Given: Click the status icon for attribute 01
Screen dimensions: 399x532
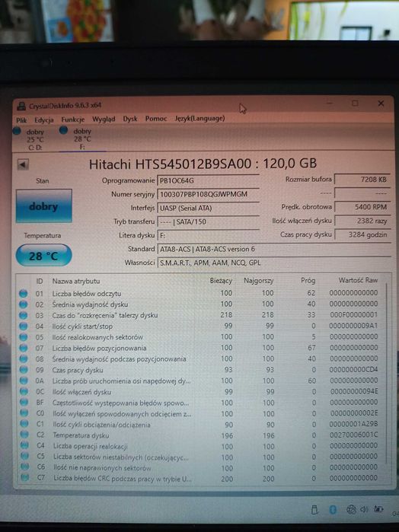Looking at the screenshot, I should pos(23,294).
